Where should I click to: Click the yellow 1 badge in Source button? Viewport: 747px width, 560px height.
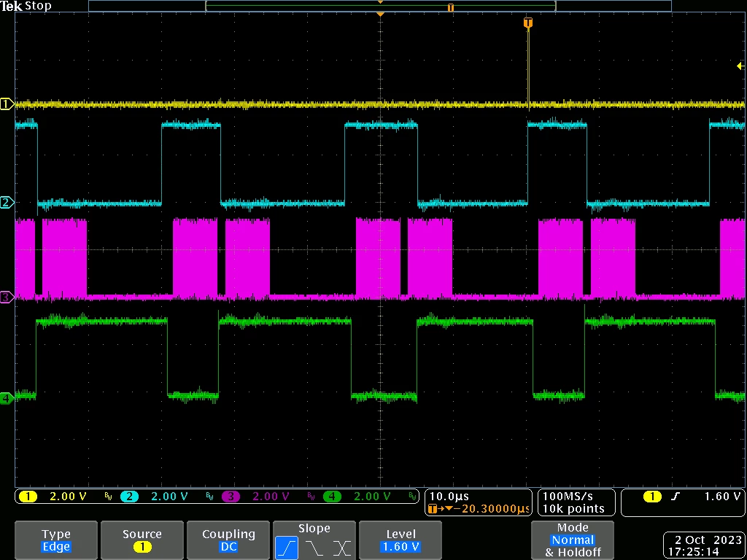[x=142, y=547]
